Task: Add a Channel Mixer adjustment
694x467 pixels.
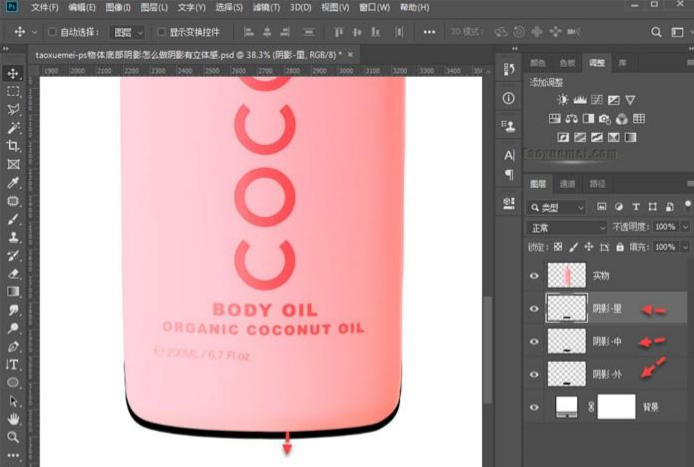Action: (x=621, y=119)
